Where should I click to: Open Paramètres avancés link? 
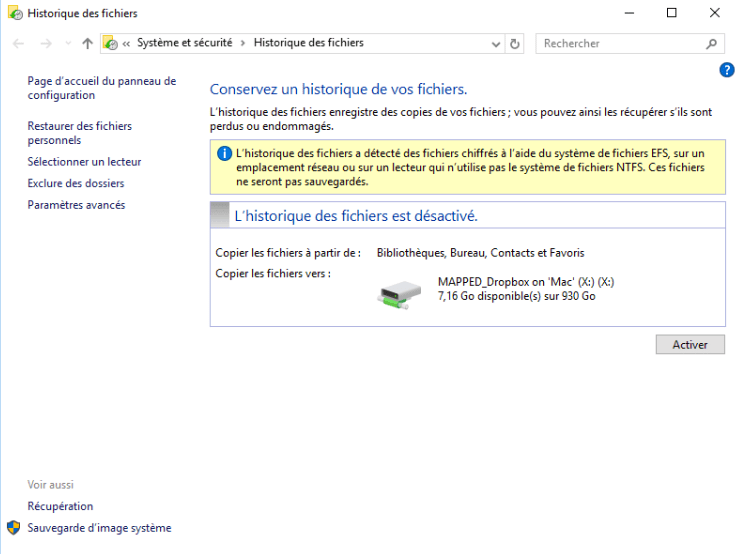pyautogui.click(x=76, y=205)
